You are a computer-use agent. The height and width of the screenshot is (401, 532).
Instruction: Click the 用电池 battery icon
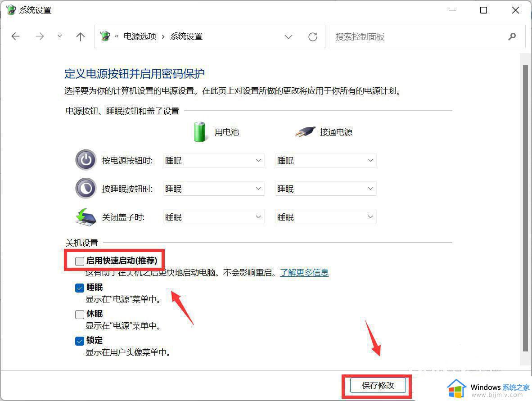199,131
